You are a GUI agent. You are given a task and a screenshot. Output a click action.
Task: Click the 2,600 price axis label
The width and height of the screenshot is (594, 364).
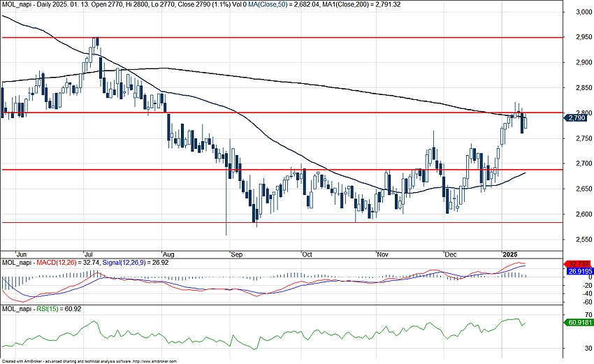click(583, 214)
